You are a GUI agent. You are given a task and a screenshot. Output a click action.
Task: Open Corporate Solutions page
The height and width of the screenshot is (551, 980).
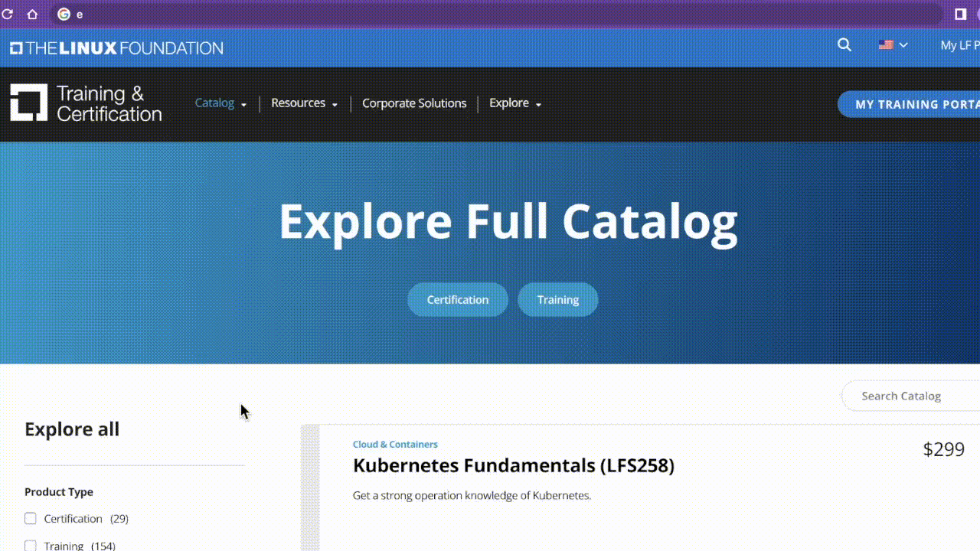[414, 103]
